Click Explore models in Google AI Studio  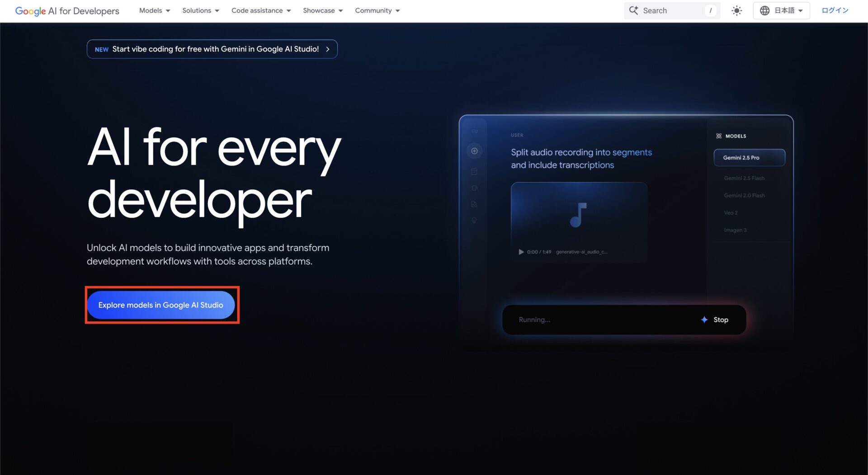(161, 305)
